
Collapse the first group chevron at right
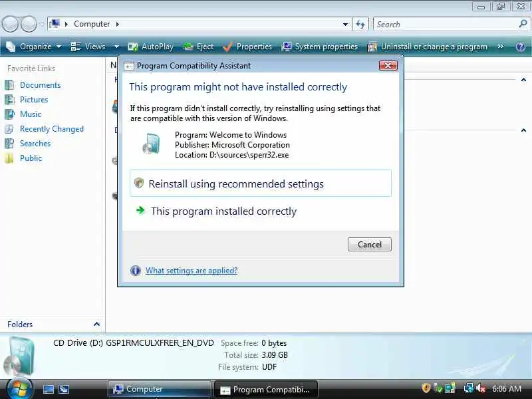tap(523, 80)
